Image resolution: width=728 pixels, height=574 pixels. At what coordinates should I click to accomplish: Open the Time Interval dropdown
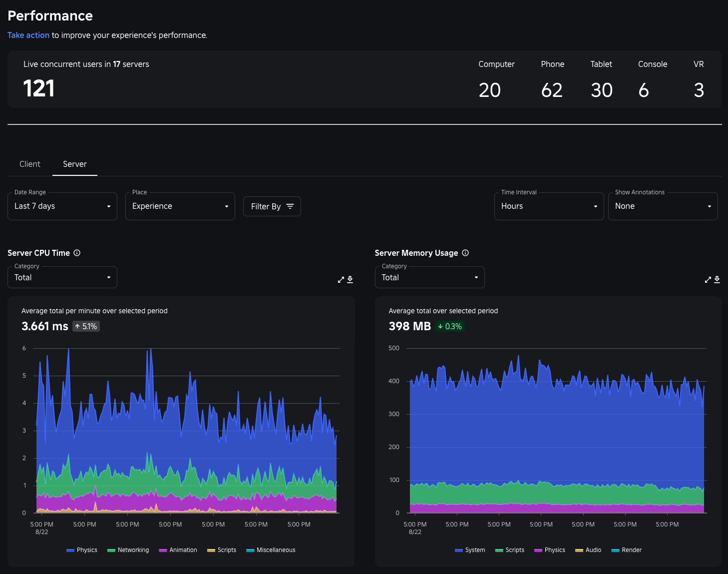[x=549, y=206]
